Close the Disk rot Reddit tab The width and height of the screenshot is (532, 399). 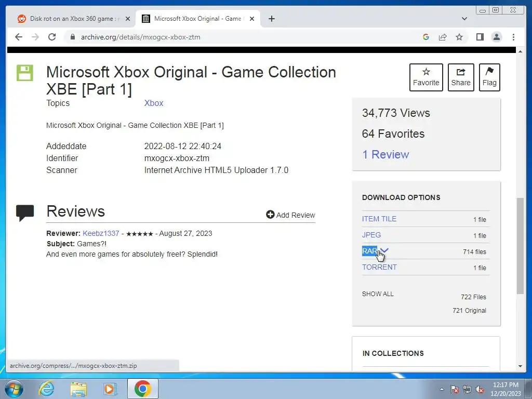pyautogui.click(x=128, y=19)
